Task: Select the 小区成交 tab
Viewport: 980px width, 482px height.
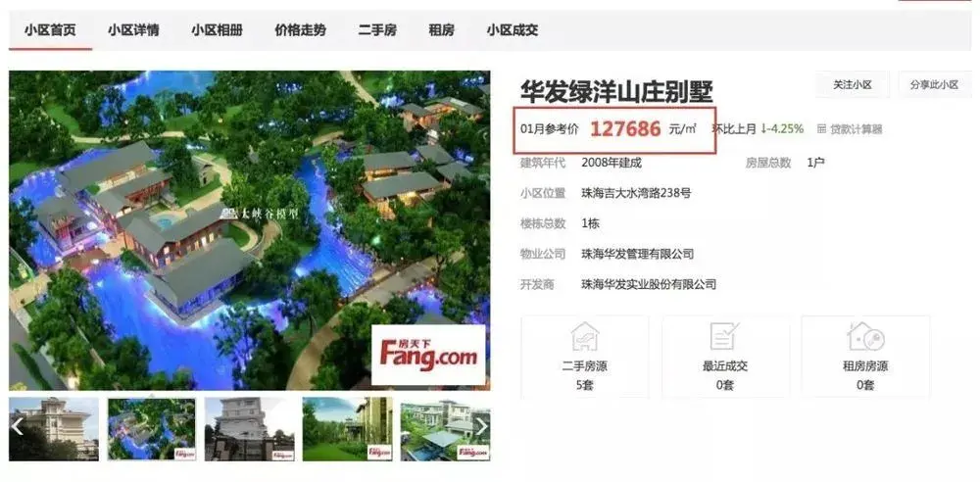Action: [x=513, y=30]
